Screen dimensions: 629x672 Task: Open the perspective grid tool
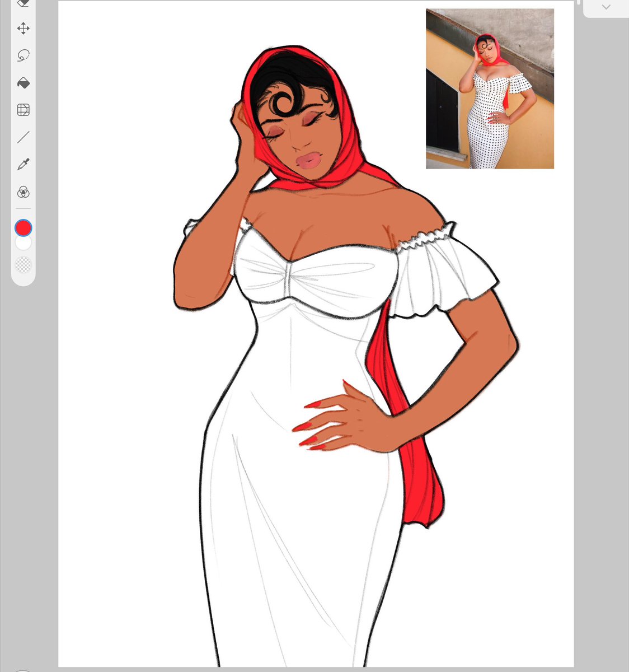(x=23, y=110)
